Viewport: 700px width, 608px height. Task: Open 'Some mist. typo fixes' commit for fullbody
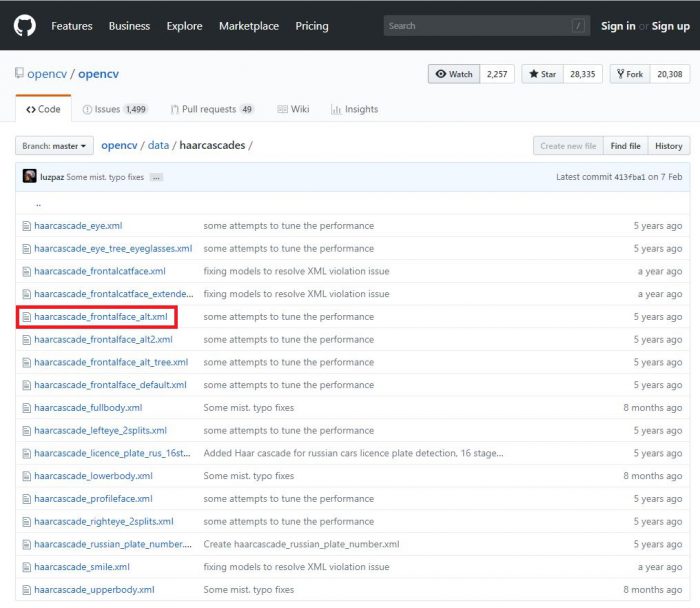pos(249,408)
